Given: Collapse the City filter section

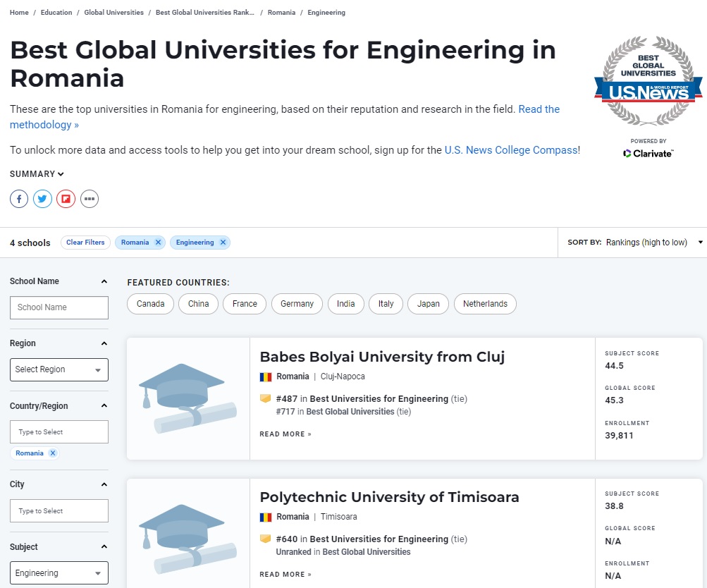Looking at the screenshot, I should click(x=104, y=484).
